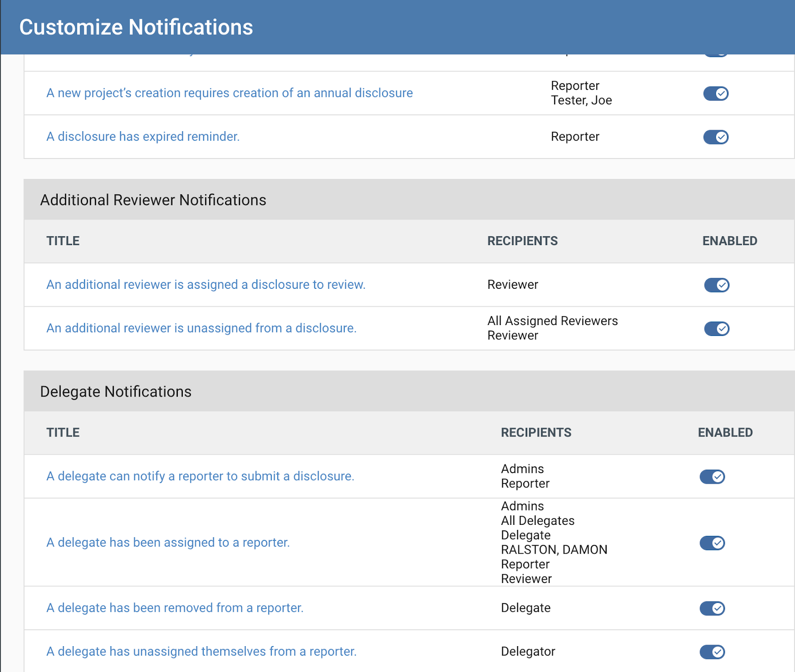The height and width of the screenshot is (672, 795).
Task: Switch off delegate assigned to reporter notification
Action: pyautogui.click(x=712, y=543)
